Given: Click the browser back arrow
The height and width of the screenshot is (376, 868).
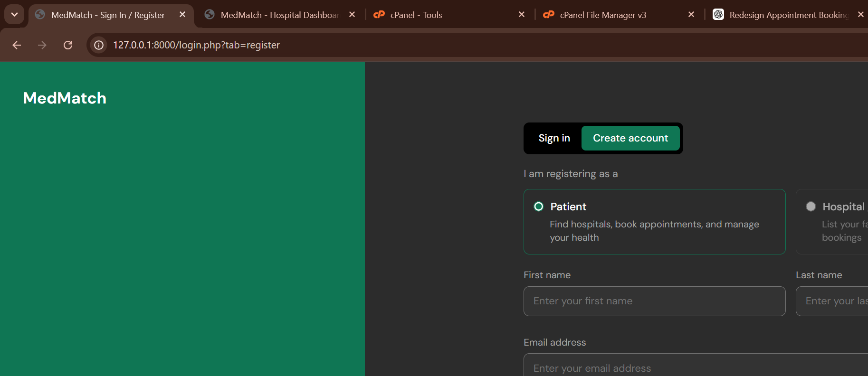Looking at the screenshot, I should [17, 45].
